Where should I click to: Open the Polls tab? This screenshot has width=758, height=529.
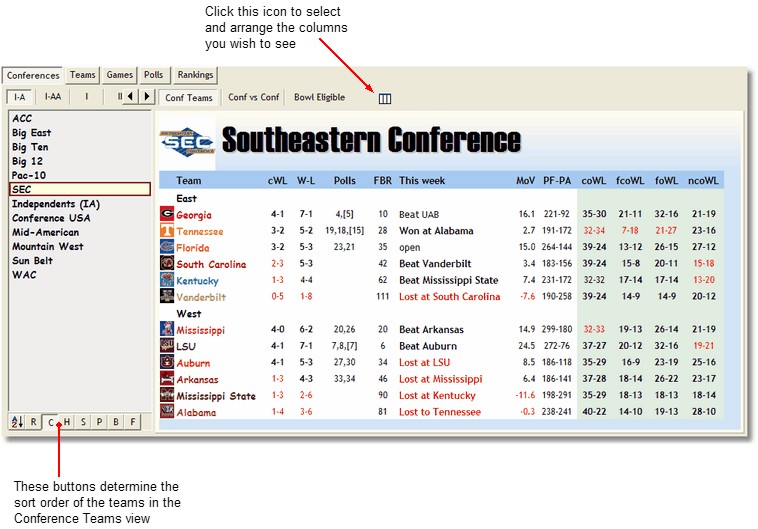pyautogui.click(x=154, y=75)
